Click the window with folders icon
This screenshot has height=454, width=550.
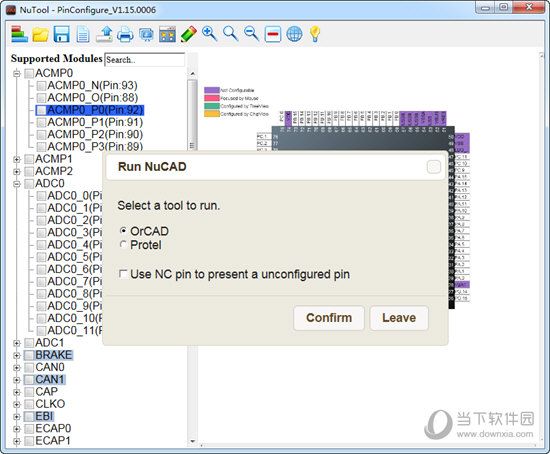[167, 34]
